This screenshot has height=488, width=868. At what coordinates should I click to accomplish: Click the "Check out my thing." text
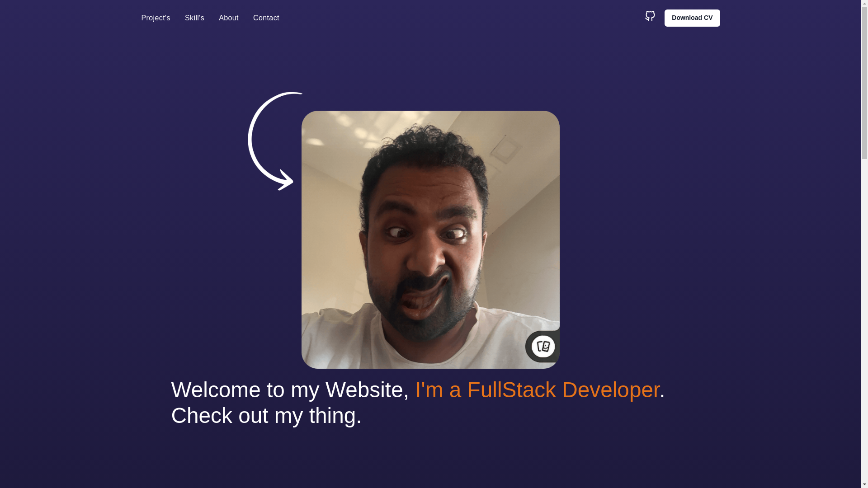click(266, 415)
